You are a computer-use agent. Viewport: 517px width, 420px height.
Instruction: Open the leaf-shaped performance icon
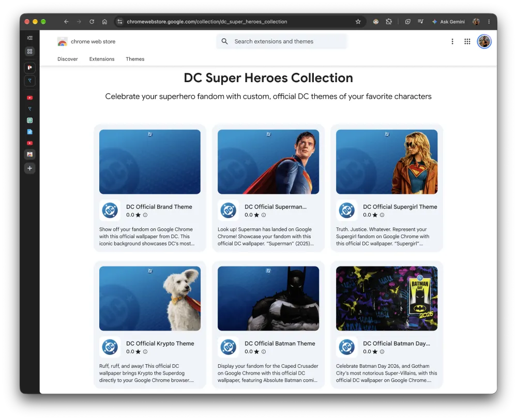(408, 22)
